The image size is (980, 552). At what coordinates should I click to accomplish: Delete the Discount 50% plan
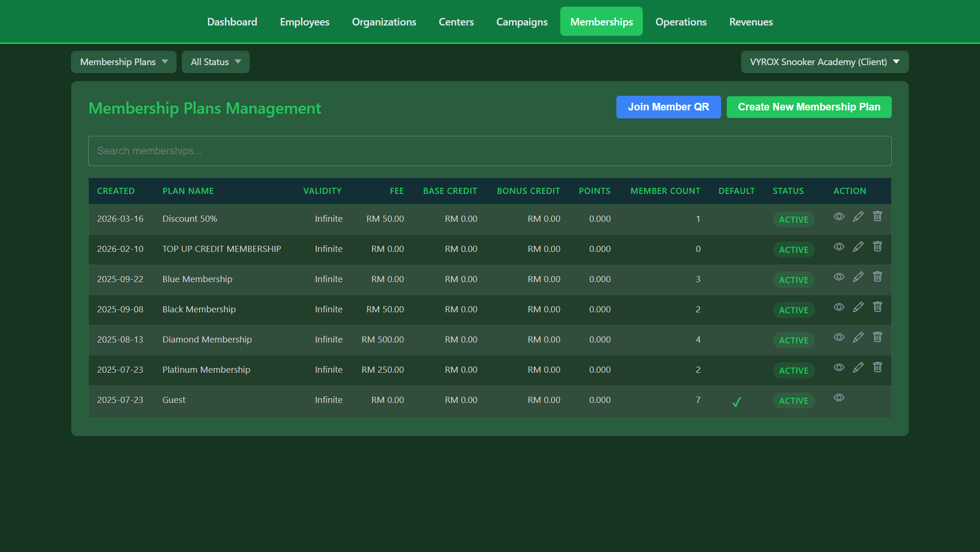877,216
